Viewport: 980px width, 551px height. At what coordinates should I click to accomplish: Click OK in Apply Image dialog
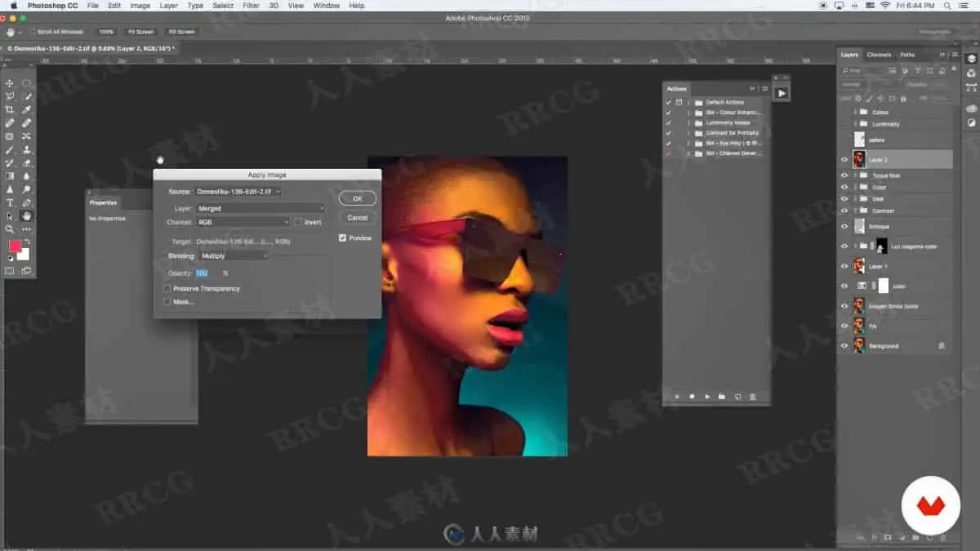(x=357, y=198)
